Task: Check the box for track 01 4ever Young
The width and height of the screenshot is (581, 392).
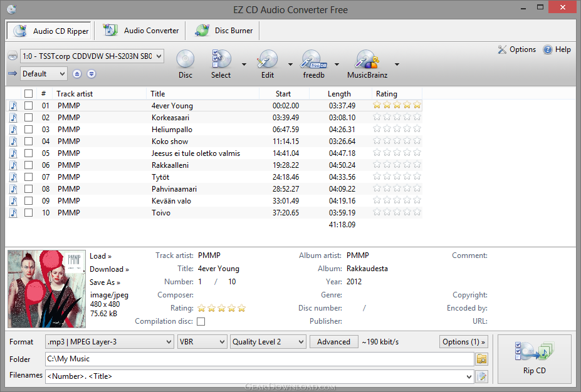Action: (x=29, y=105)
